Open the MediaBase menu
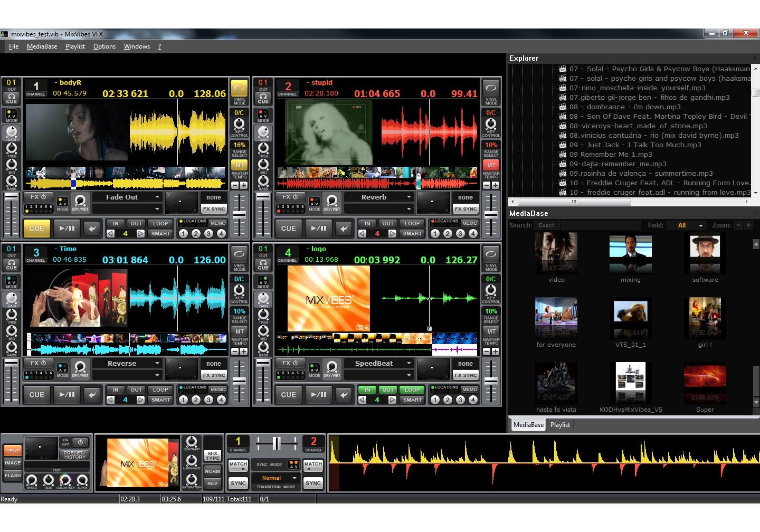The width and height of the screenshot is (760, 532). coord(42,46)
